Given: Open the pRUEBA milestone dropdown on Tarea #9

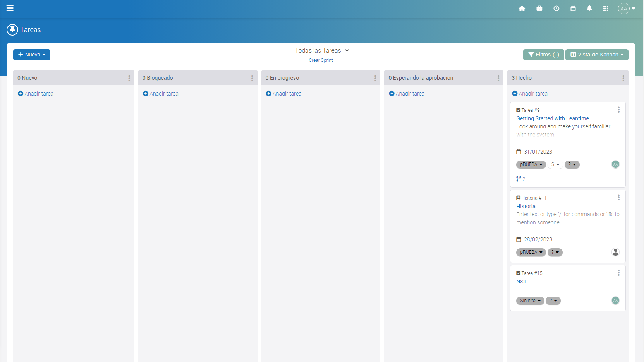Looking at the screenshot, I should (x=531, y=164).
